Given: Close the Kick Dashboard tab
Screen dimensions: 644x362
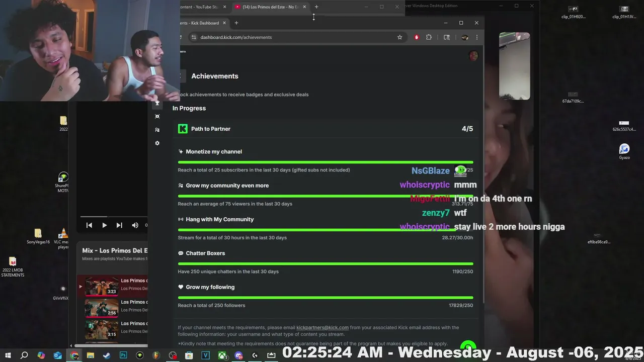Looking at the screenshot, I should coord(224,23).
